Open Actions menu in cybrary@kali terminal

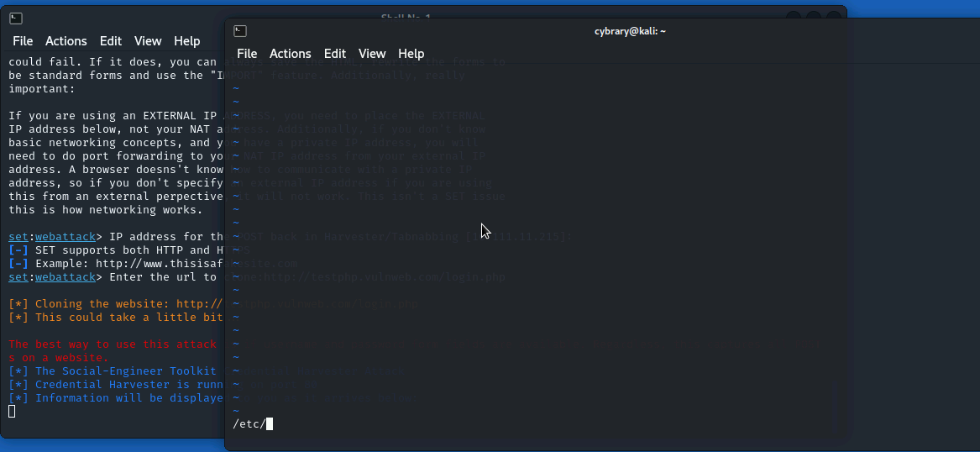pos(290,54)
